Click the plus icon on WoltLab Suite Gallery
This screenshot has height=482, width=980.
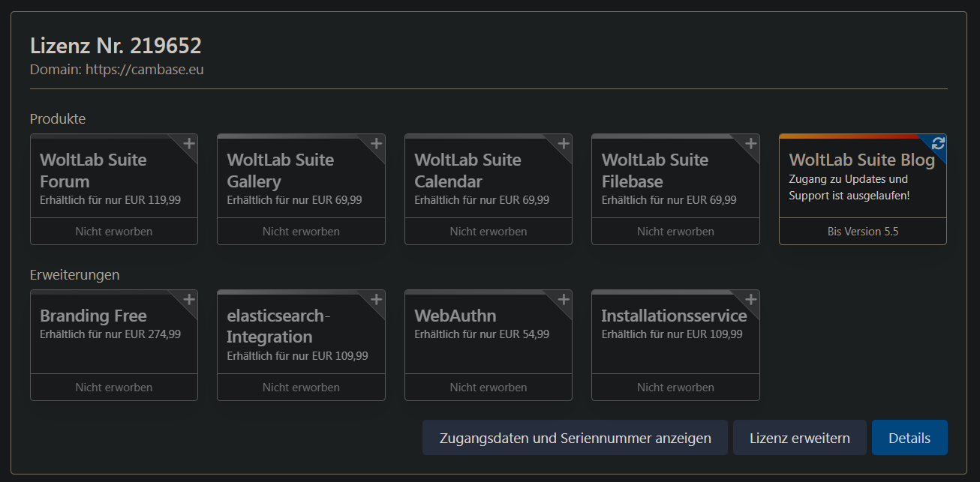point(376,143)
